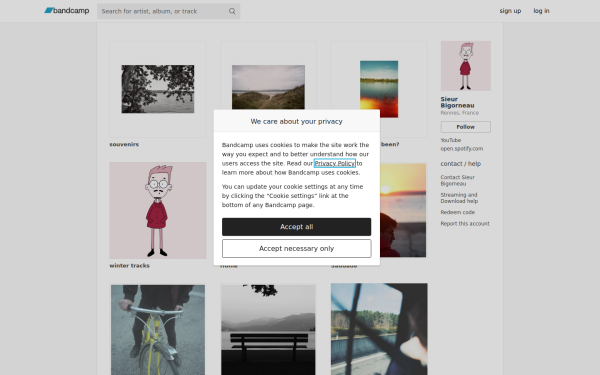600x375 pixels.
Task: Open the yellow bicycle album cover
Action: [x=158, y=329]
